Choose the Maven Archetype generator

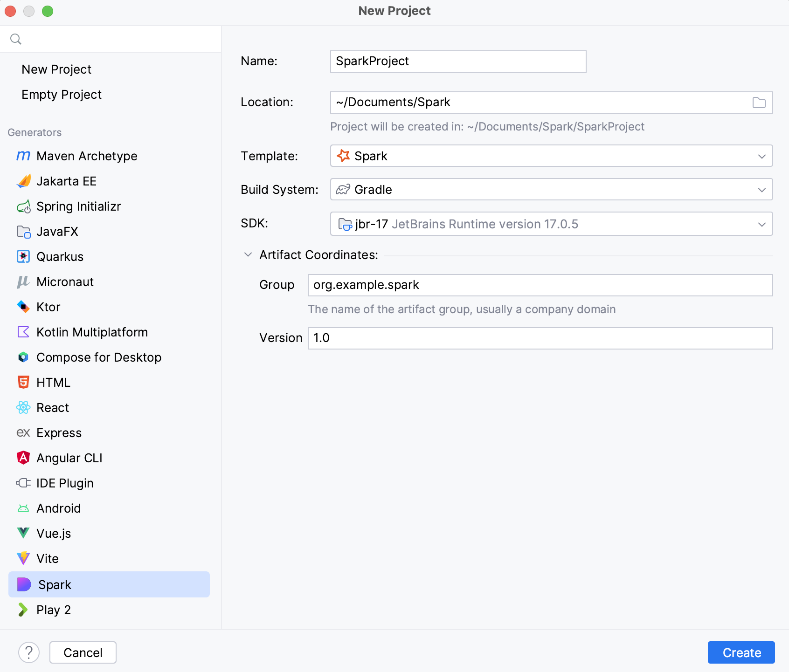point(109,156)
